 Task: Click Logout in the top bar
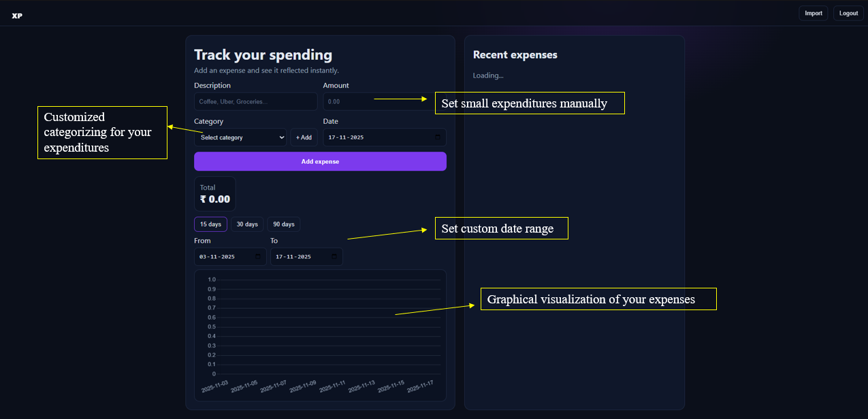click(x=848, y=14)
